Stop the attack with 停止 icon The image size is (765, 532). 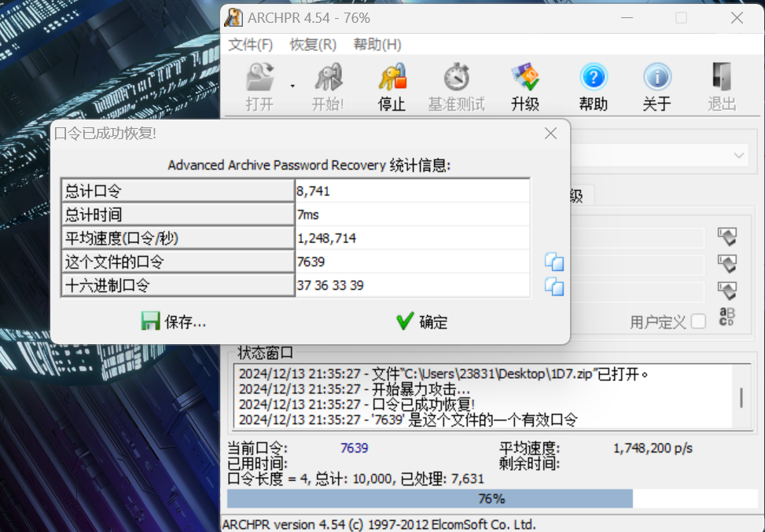pyautogui.click(x=392, y=77)
